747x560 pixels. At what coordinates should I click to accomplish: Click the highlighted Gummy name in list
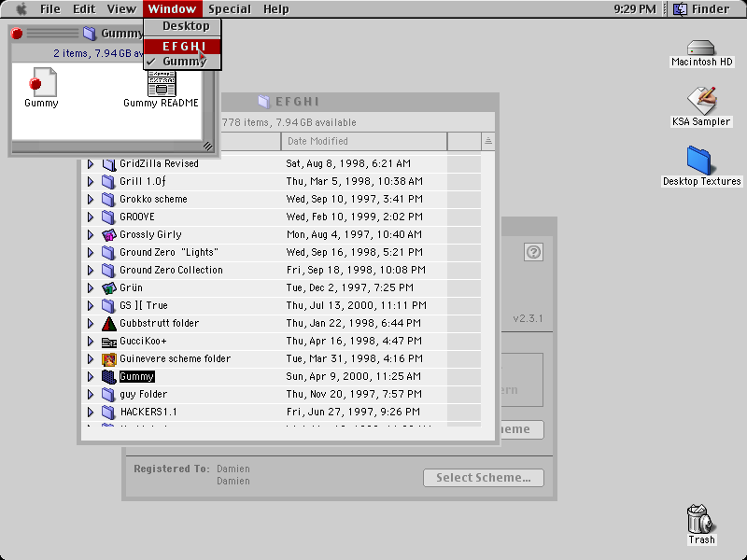(136, 377)
